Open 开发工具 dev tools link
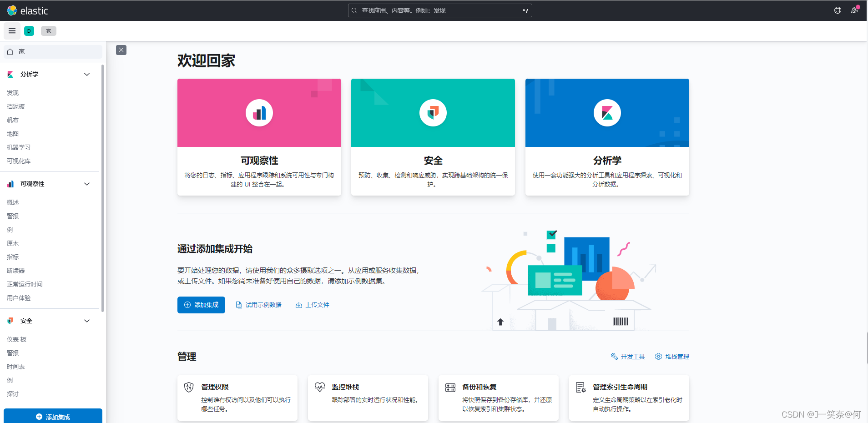 point(628,357)
